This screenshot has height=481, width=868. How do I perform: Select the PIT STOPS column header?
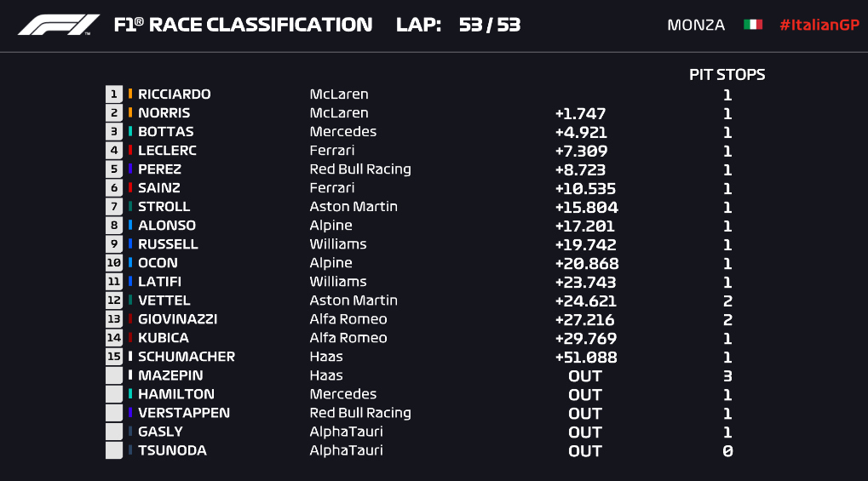727,75
